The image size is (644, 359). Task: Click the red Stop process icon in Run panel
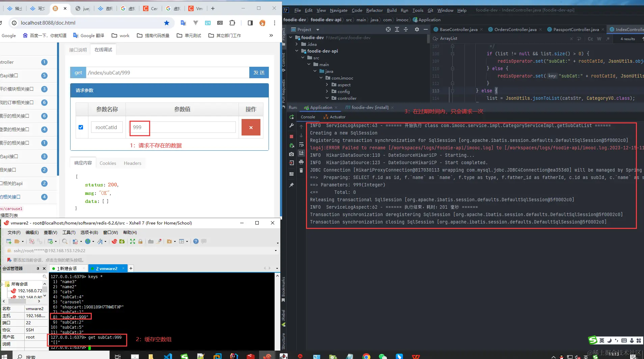coord(291,136)
